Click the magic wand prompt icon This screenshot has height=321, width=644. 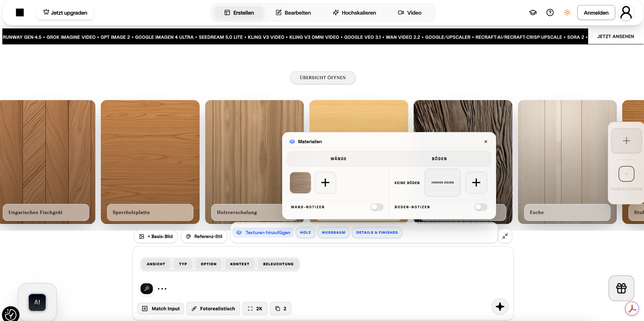(x=147, y=288)
